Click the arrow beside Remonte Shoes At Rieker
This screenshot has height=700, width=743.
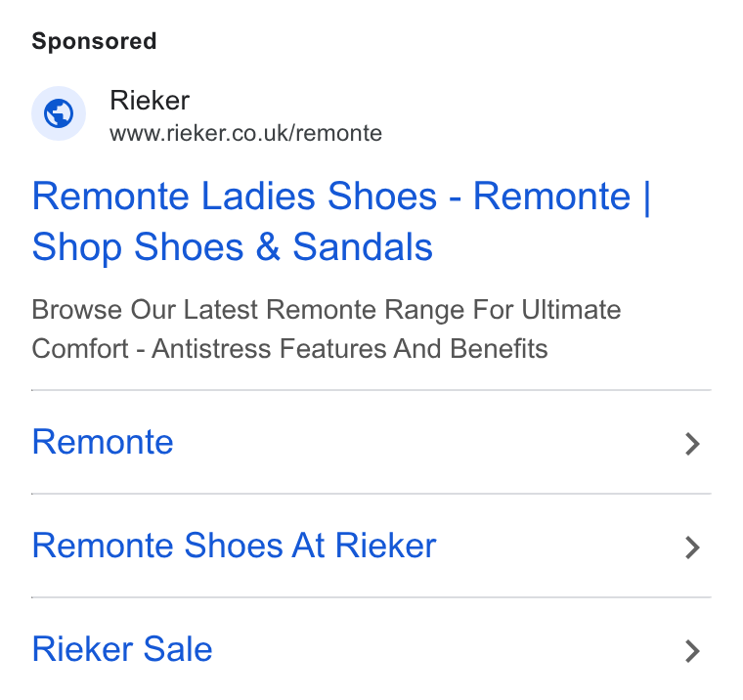pyautogui.click(x=692, y=547)
